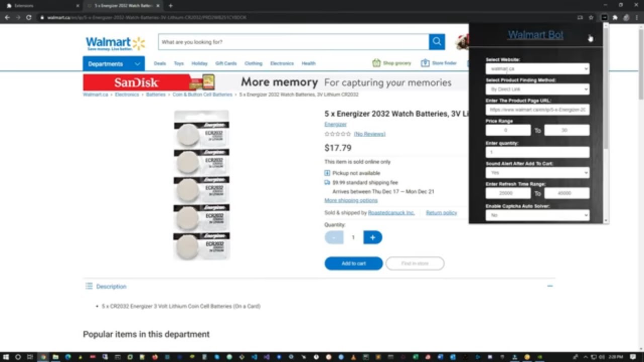This screenshot has width=644, height=362.
Task: Open the Windows Start menu
Action: pos(6,357)
